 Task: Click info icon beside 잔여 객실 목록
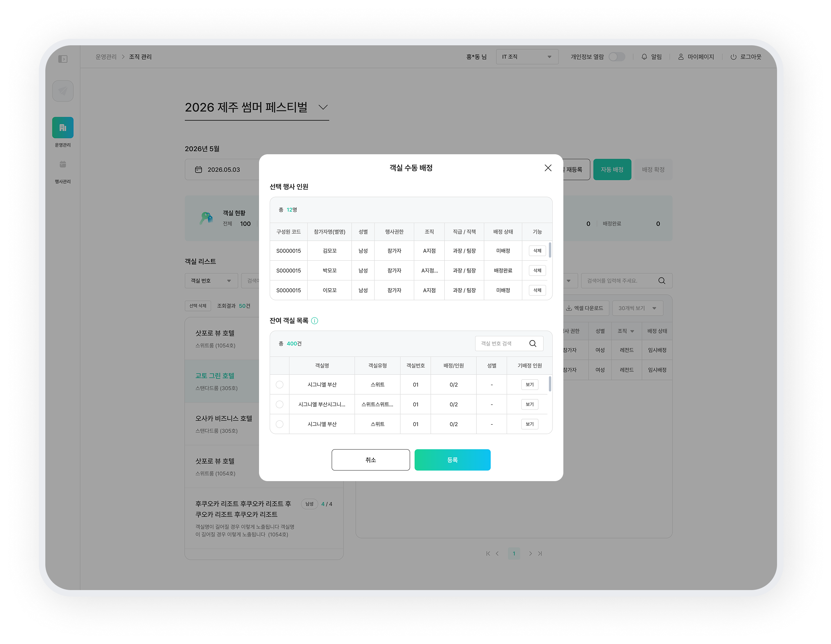point(315,321)
